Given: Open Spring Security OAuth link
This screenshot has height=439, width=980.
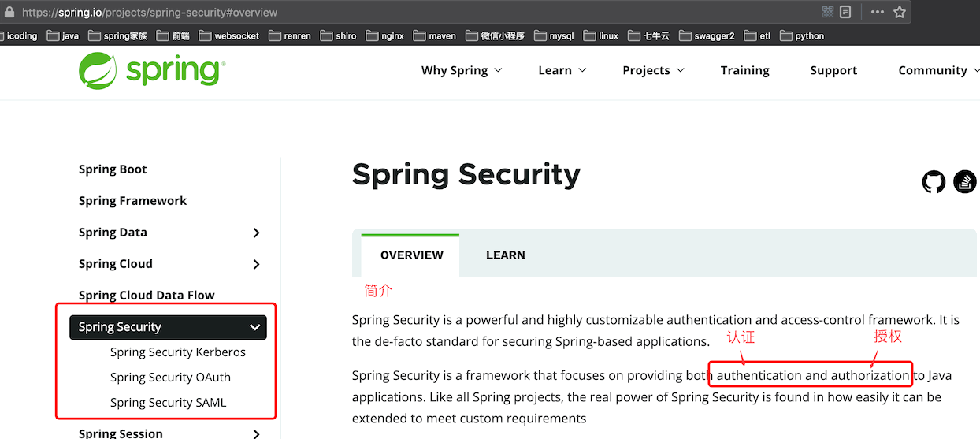Looking at the screenshot, I should (x=170, y=378).
